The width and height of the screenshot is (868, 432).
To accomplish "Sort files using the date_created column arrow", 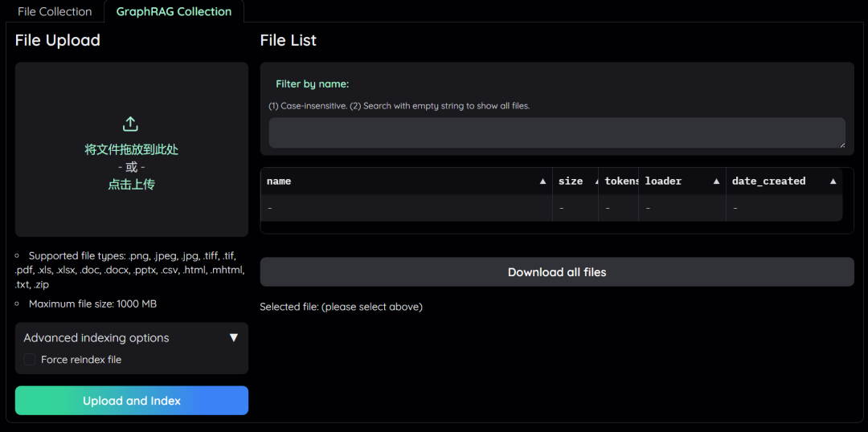I will (x=833, y=181).
